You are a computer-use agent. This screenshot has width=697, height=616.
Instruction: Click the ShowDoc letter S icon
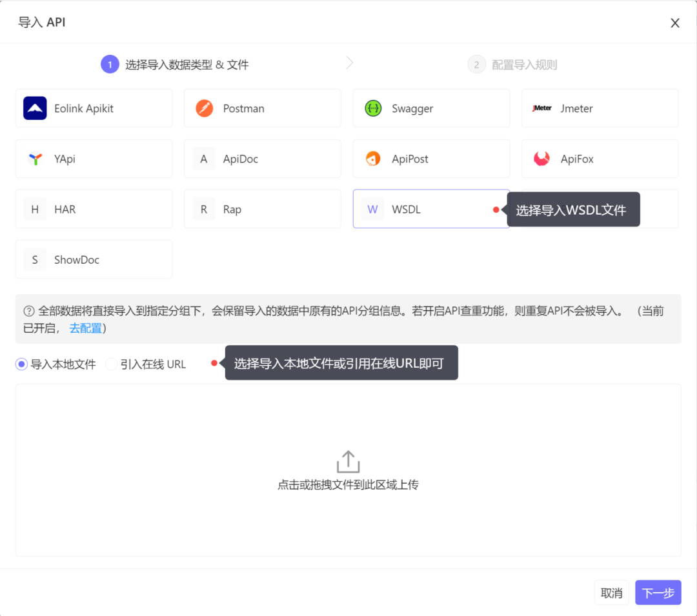pyautogui.click(x=35, y=260)
